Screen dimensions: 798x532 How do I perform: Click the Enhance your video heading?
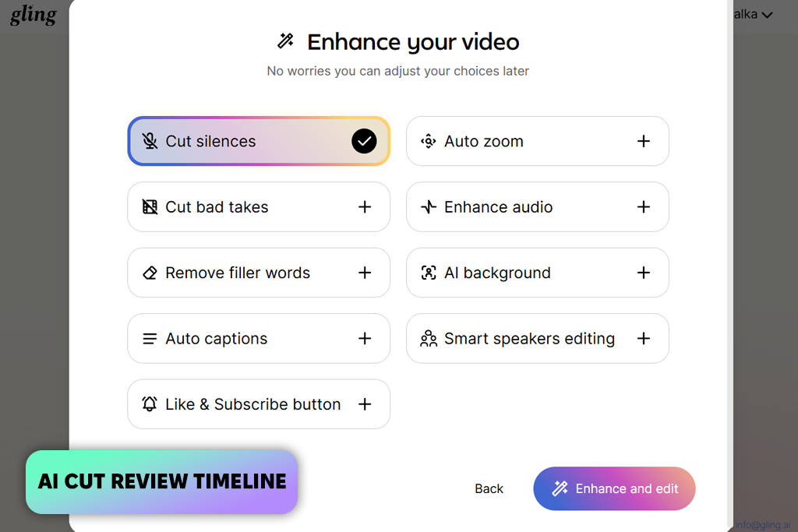pos(413,42)
